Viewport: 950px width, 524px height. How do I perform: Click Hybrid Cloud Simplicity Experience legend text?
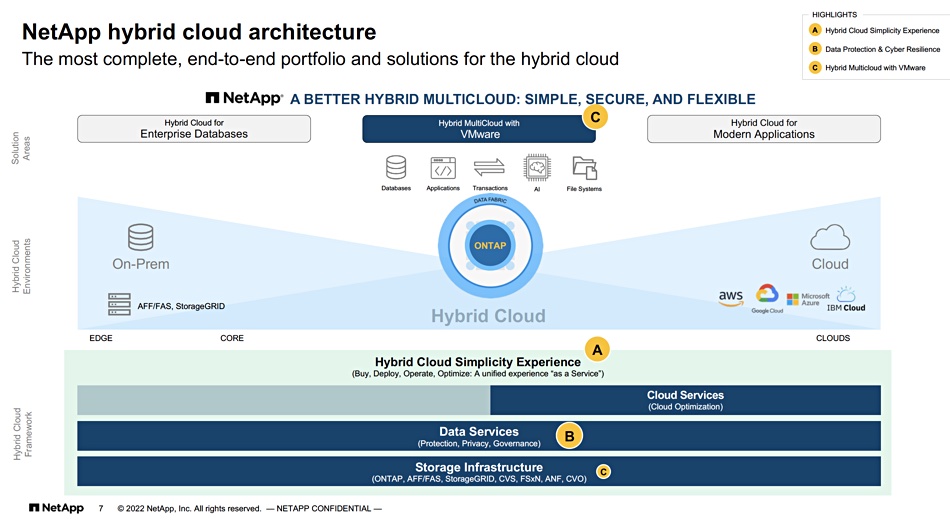(882, 30)
